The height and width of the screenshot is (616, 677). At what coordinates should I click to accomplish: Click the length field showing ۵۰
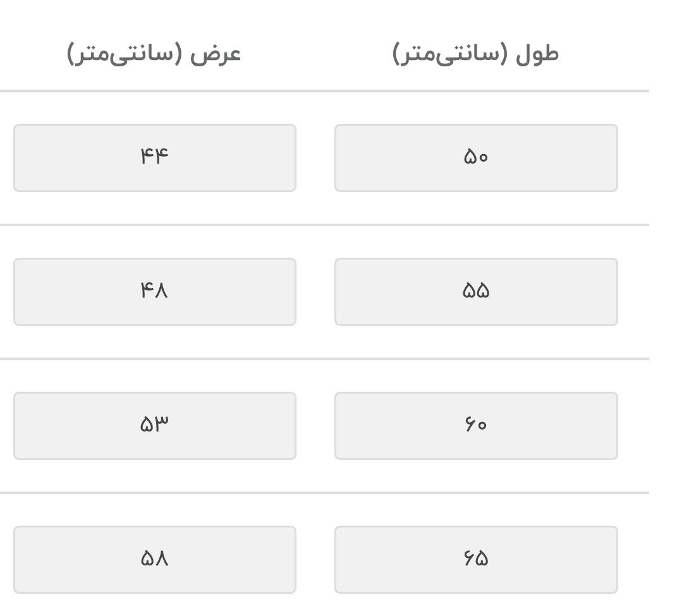(x=475, y=158)
